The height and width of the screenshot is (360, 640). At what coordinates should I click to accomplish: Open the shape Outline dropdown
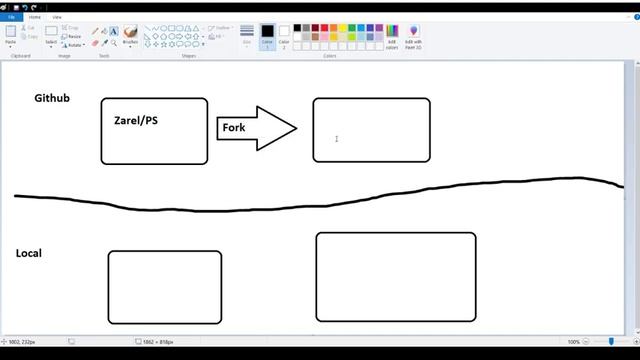coord(220,28)
